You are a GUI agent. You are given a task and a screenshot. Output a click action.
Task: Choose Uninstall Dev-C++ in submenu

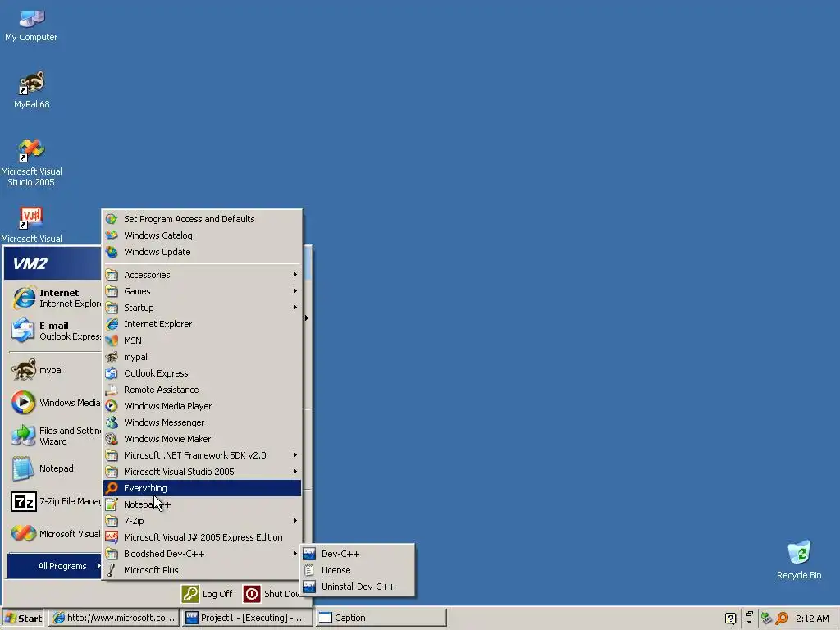[x=358, y=587]
